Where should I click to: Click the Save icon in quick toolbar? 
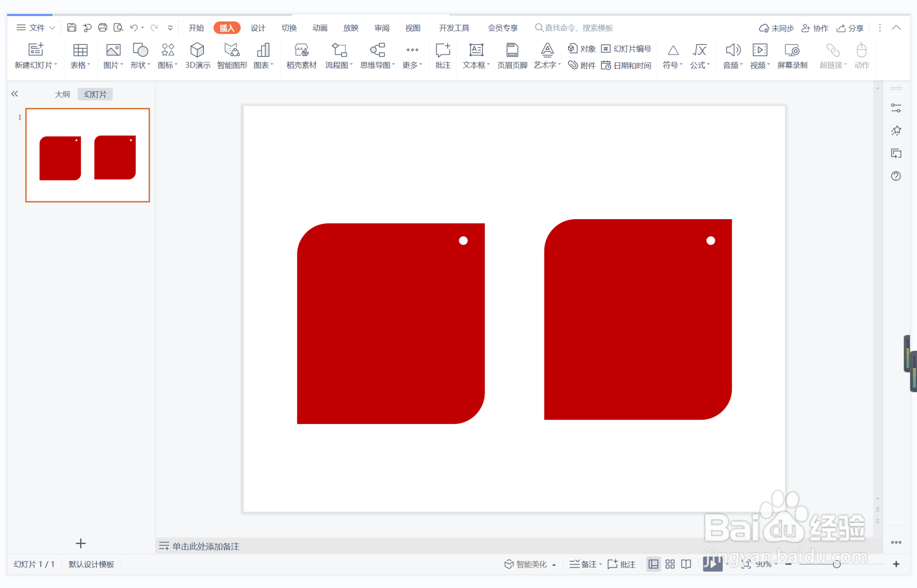[x=71, y=28]
